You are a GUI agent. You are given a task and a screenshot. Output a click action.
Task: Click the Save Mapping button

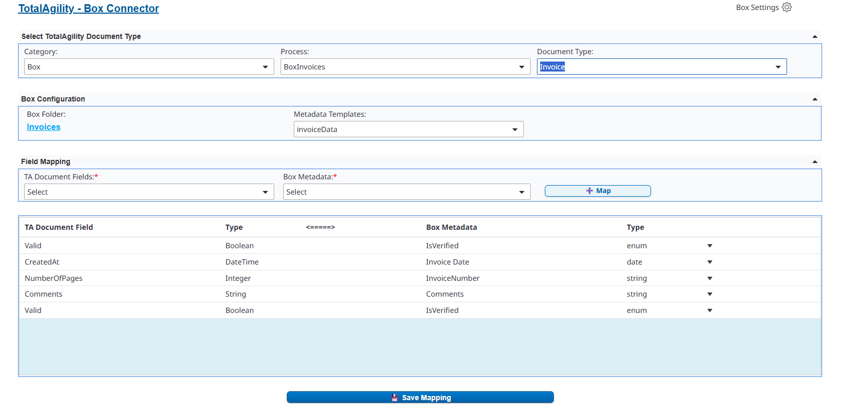pos(420,398)
